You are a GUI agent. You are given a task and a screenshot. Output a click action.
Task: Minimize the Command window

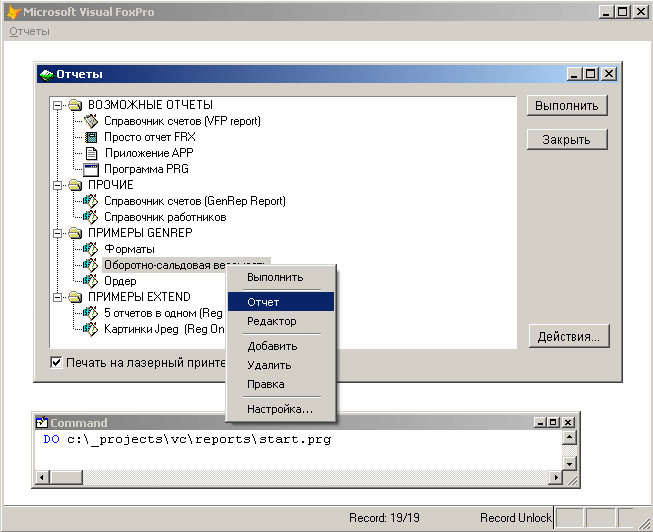[541, 422]
